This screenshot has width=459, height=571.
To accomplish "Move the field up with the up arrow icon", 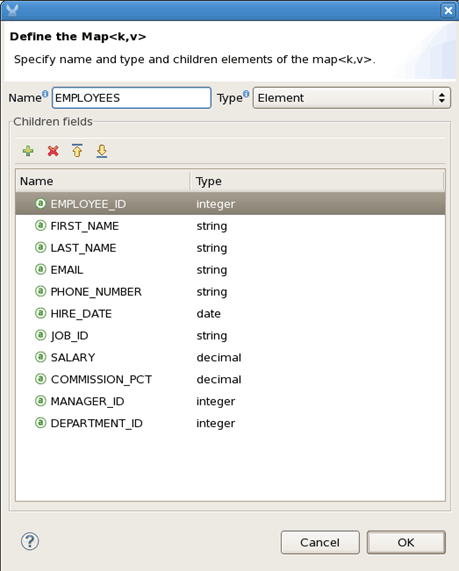I will 77,150.
